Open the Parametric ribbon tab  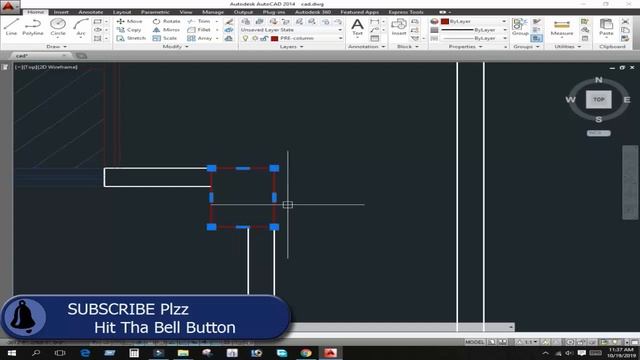click(x=155, y=12)
